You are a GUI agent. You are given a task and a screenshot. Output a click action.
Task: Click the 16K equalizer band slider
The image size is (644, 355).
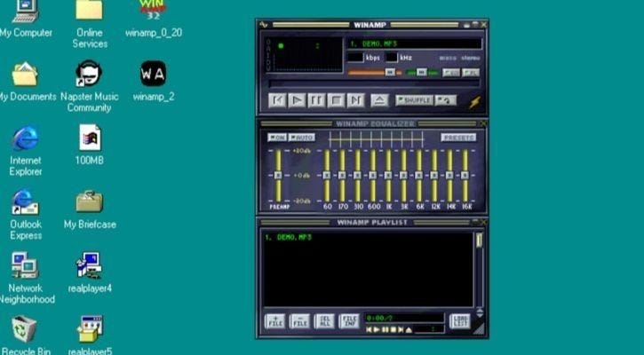(465, 175)
